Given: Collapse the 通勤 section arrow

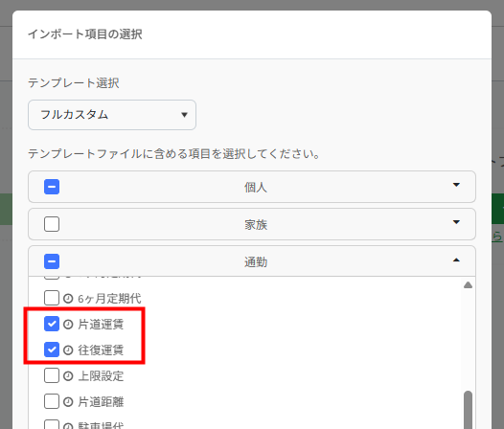Looking at the screenshot, I should point(456,260).
